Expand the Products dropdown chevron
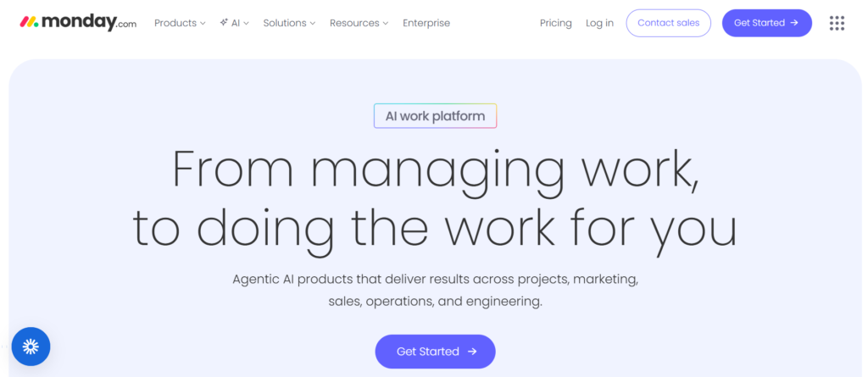This screenshot has height=377, width=868. click(203, 24)
